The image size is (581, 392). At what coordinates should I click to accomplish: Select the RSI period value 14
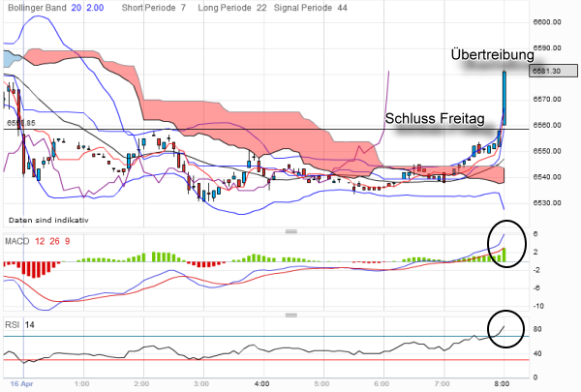coord(30,325)
